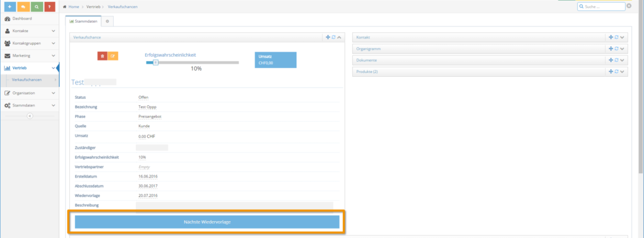The height and width of the screenshot is (238, 644).
Task: Click the Verkaufschancen breadcrumb link
Action: pos(123,7)
